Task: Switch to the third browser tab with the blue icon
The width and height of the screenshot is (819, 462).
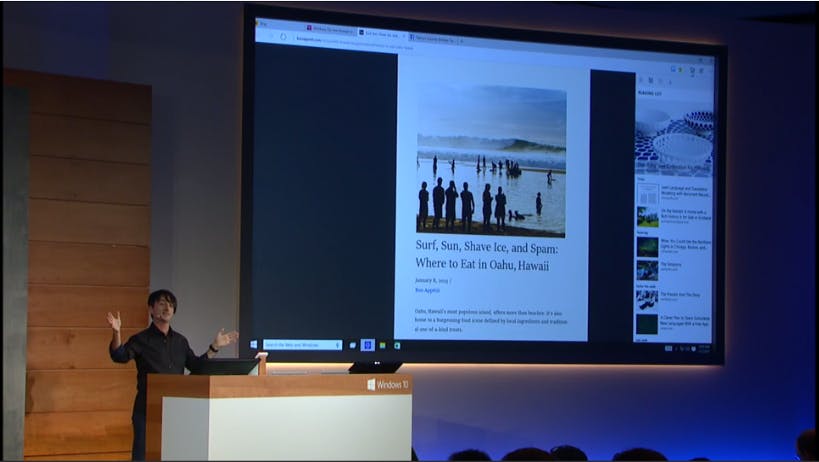Action: point(432,38)
